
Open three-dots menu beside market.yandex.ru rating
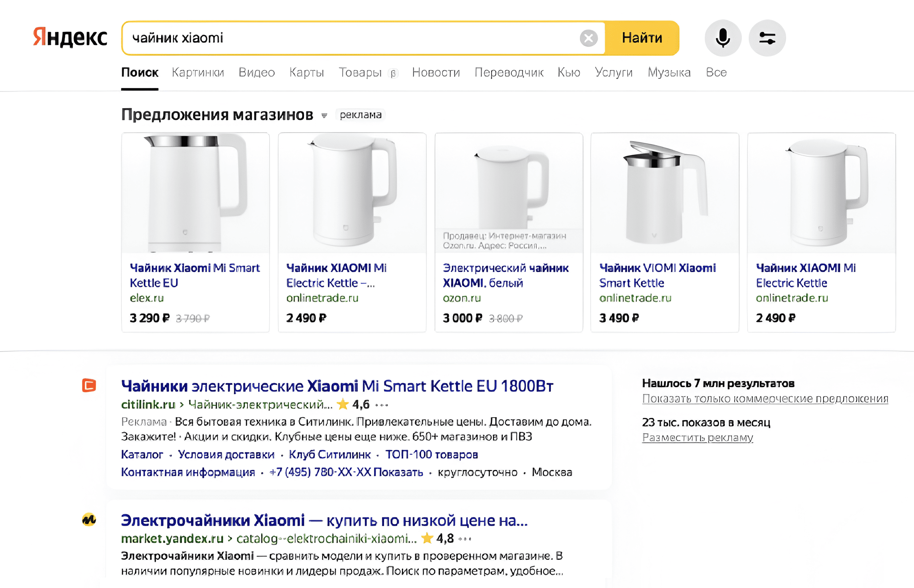point(465,539)
